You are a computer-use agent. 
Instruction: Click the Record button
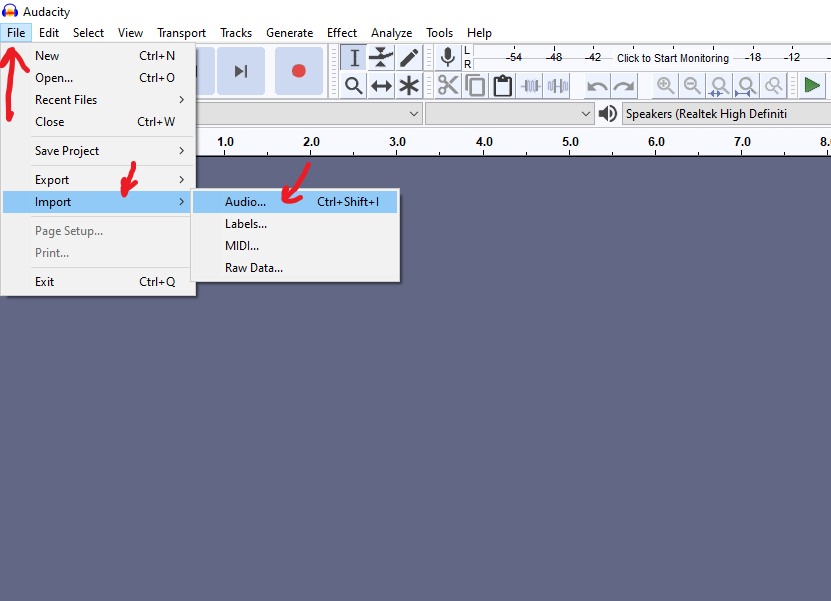pyautogui.click(x=298, y=71)
